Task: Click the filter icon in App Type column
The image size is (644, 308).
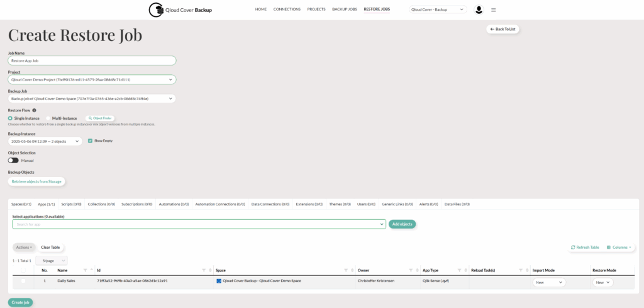Action: 458,270
